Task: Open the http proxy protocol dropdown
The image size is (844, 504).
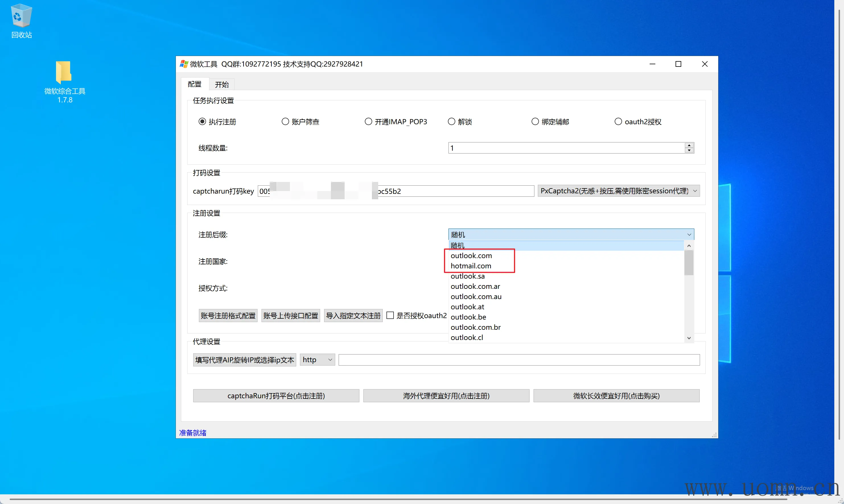Action: (x=318, y=360)
